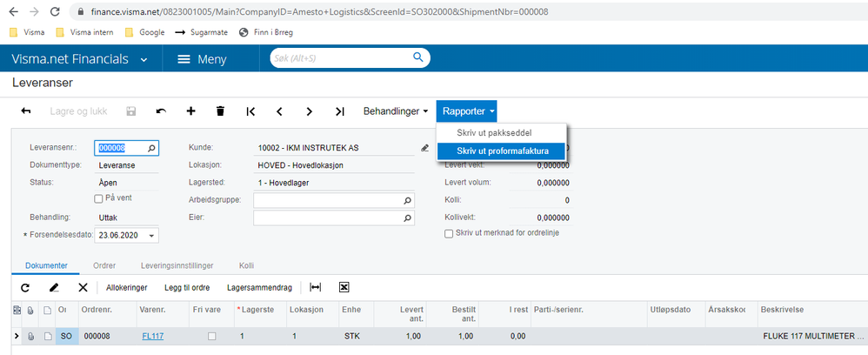Image resolution: width=868 pixels, height=355 pixels.
Task: Click the delete trash icon
Action: click(220, 111)
